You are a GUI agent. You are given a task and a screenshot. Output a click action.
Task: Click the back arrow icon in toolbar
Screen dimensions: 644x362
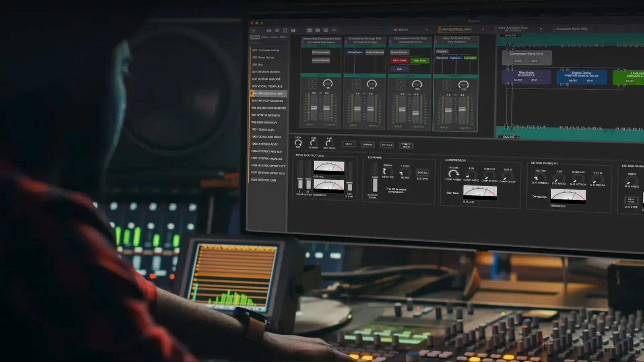tap(254, 30)
